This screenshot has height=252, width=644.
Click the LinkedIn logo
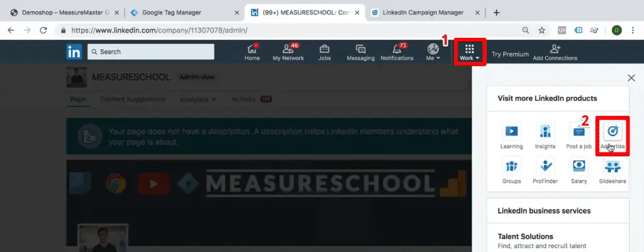[x=74, y=52]
